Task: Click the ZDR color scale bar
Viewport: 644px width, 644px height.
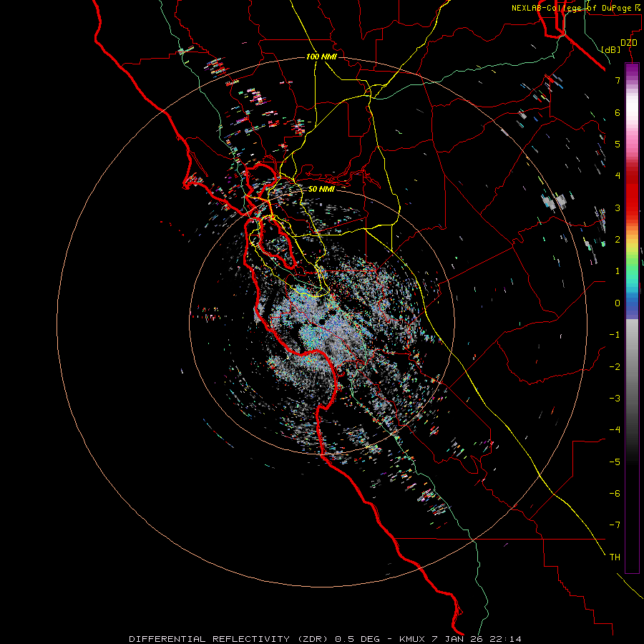Action: [x=632, y=318]
